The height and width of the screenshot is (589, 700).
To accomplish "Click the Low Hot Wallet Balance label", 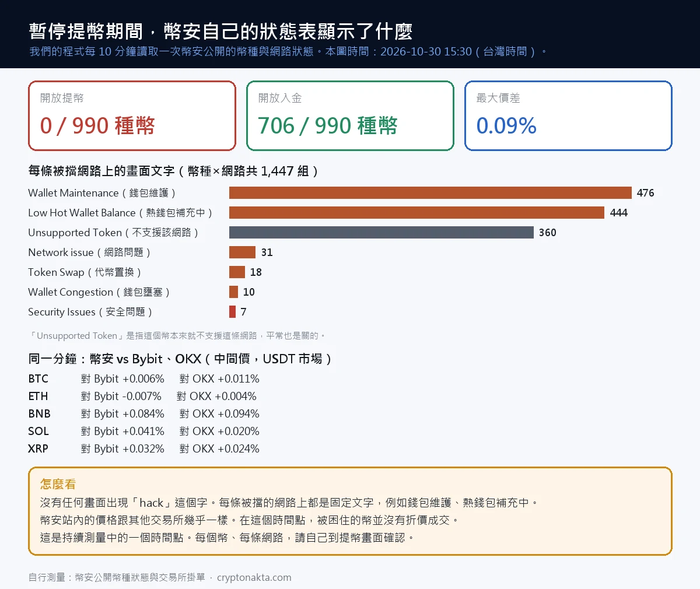I will tap(121, 213).
